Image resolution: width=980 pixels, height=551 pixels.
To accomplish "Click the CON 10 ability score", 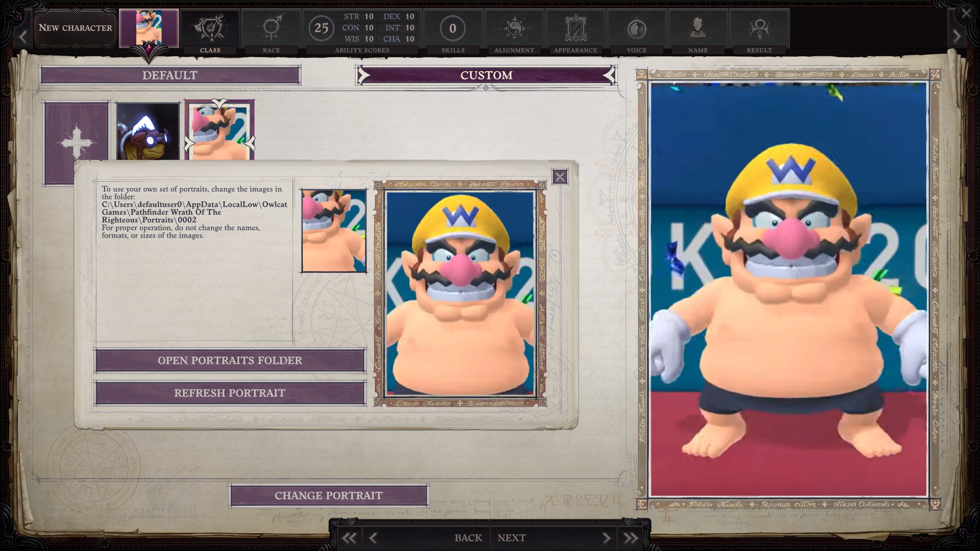I will point(358,28).
